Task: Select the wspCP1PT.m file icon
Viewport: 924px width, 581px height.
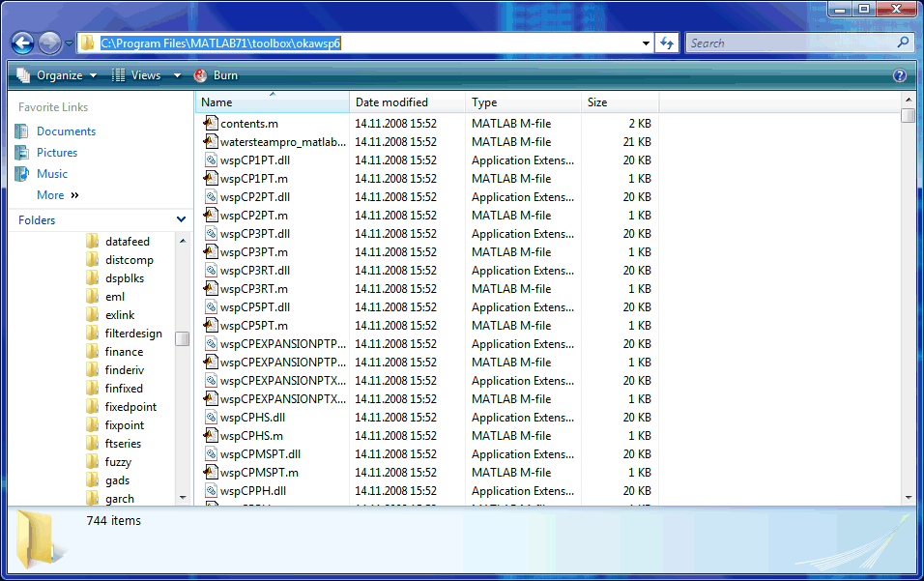Action: [x=211, y=178]
